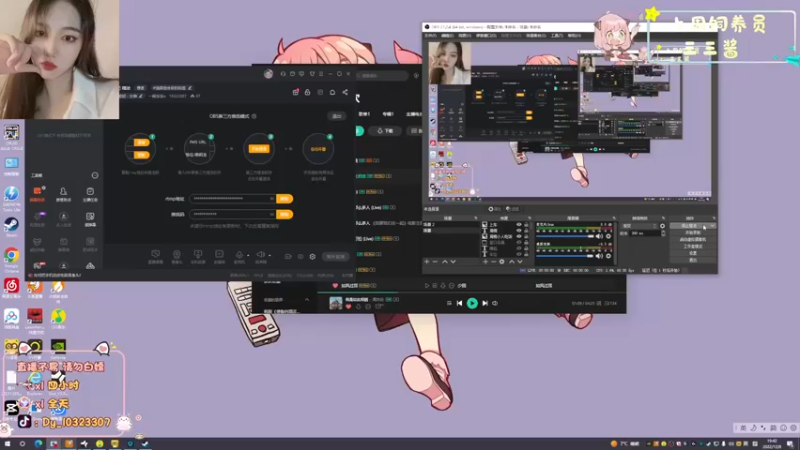Toggle visibility eye of second OBS source
This screenshot has width=800, height=450.
coord(519,231)
